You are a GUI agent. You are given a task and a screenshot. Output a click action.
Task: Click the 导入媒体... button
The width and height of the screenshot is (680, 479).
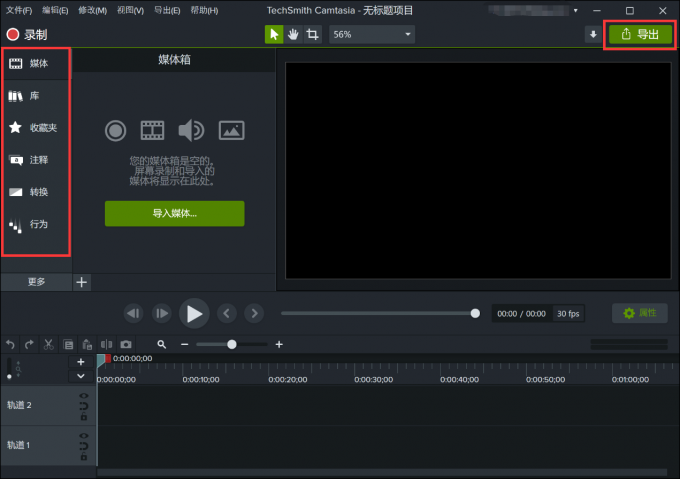pos(175,213)
